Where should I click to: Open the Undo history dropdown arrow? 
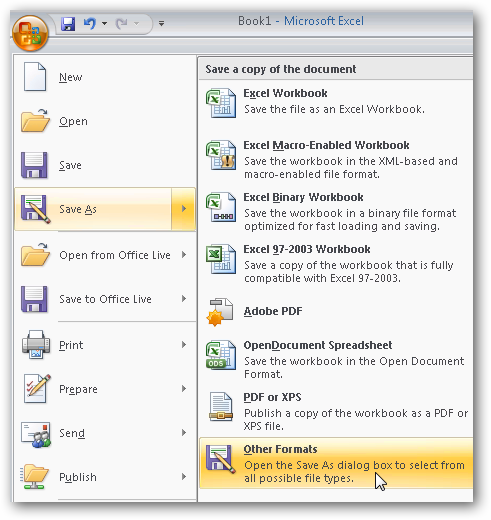click(x=104, y=24)
